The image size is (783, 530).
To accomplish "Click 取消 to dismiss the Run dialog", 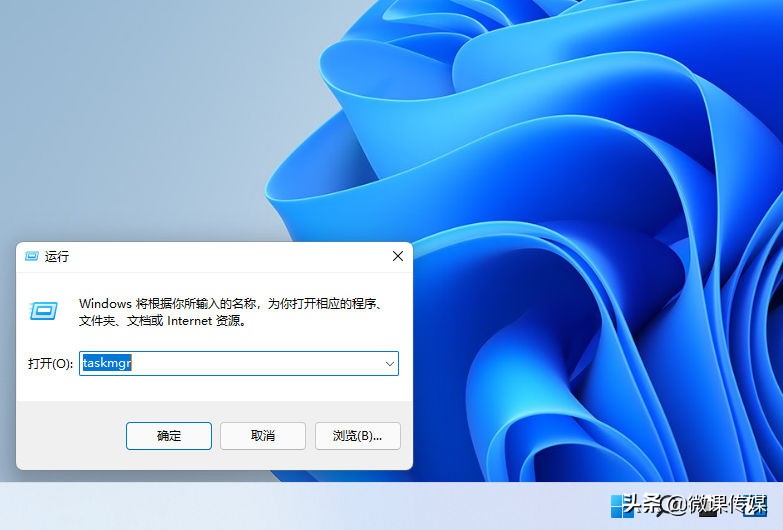I will coord(263,436).
